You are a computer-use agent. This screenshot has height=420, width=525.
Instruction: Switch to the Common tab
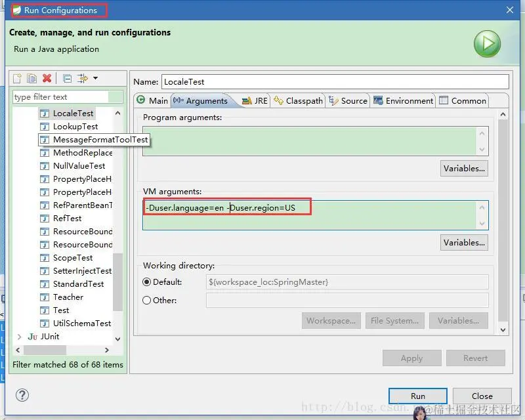463,101
